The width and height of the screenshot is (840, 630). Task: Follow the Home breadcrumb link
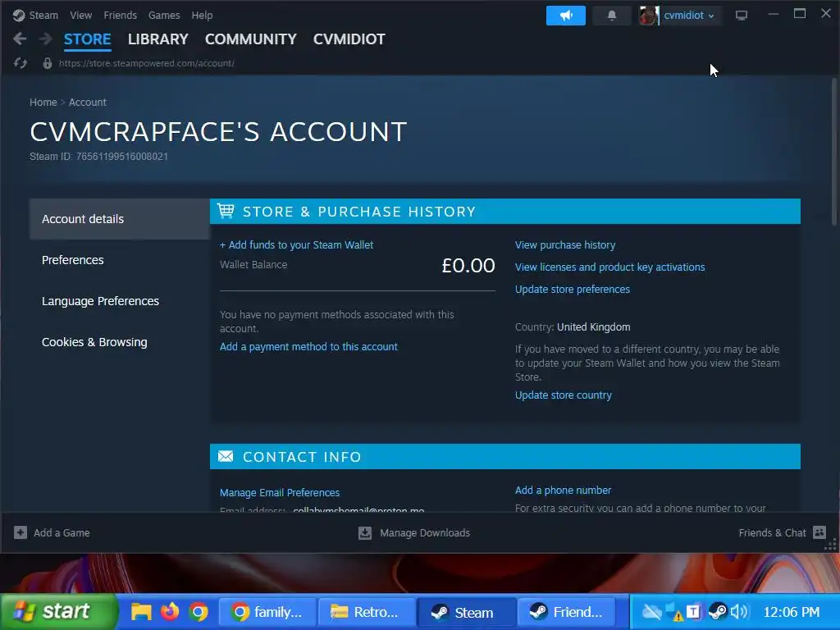[43, 103]
